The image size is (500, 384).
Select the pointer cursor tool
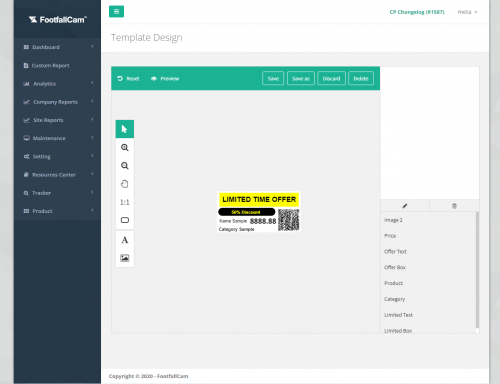pyautogui.click(x=125, y=129)
